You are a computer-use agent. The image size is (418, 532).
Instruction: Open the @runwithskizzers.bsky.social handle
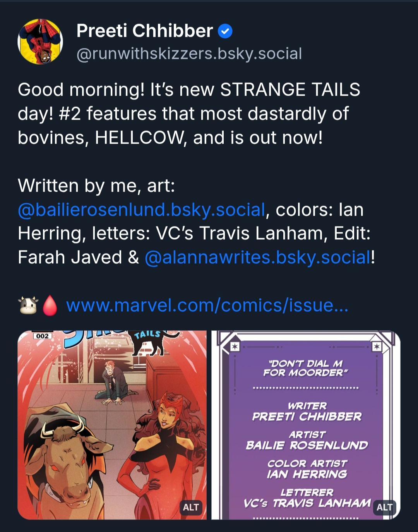pyautogui.click(x=189, y=54)
